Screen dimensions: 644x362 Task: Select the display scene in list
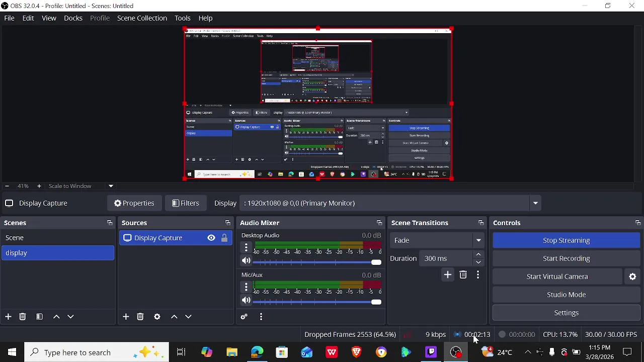(x=58, y=253)
